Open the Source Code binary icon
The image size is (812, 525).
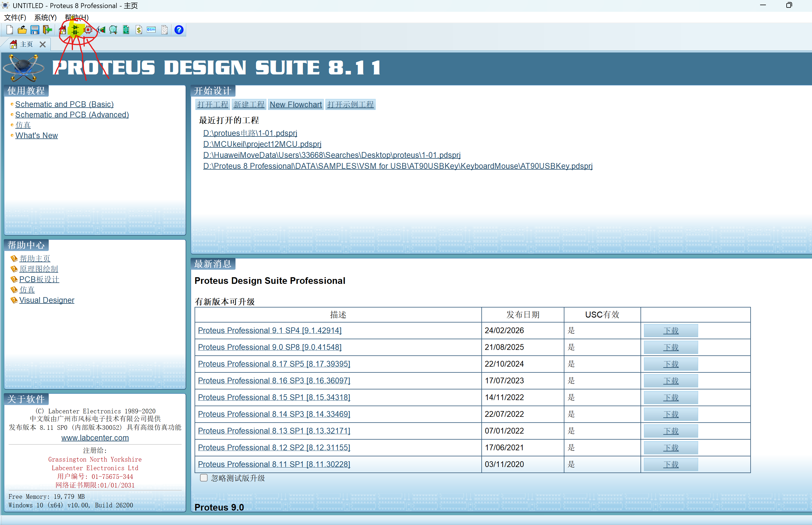(x=151, y=30)
